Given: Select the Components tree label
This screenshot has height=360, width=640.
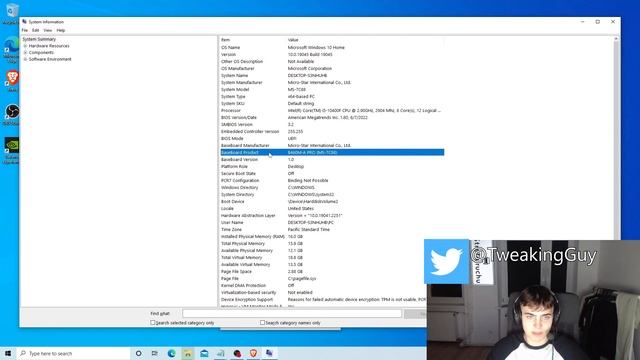Looking at the screenshot, I should pyautogui.click(x=41, y=53).
